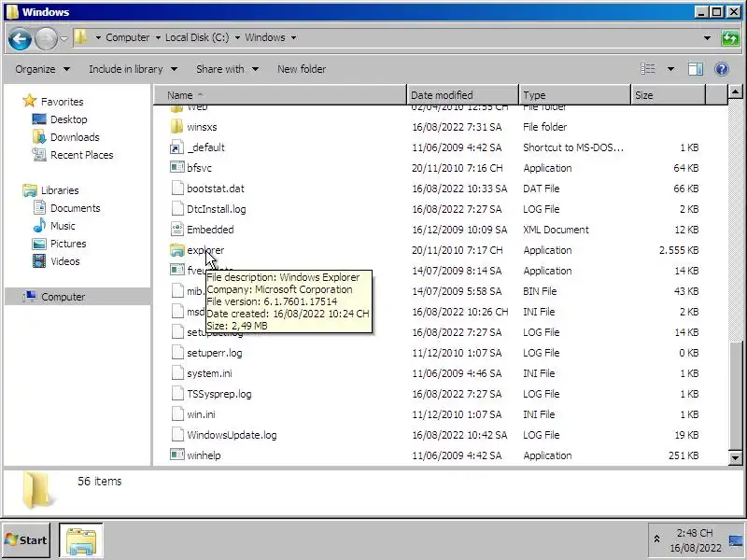Image resolution: width=747 pixels, height=560 pixels.
Task: Select the explorer application icon
Action: coord(176,249)
